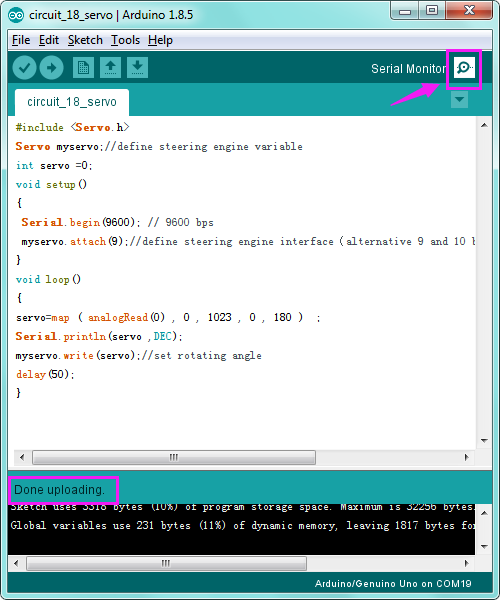Click the Verify checkmark button
The height and width of the screenshot is (600, 500).
pos(24,68)
